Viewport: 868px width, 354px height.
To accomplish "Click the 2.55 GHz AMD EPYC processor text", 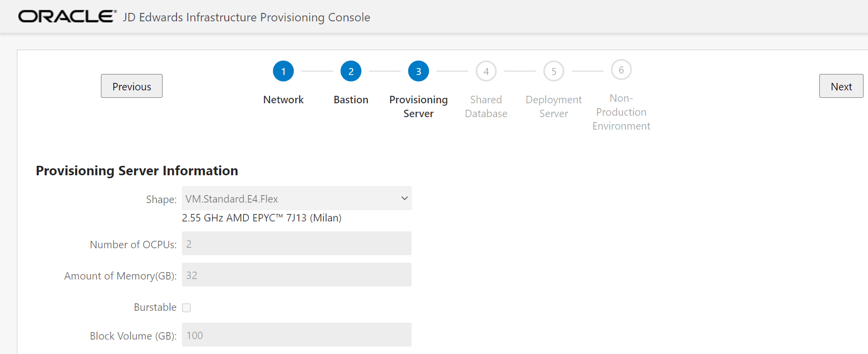I will tap(261, 218).
